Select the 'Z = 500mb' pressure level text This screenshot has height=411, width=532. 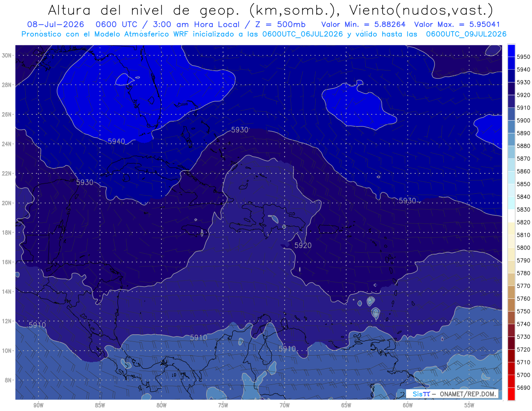pos(281,24)
